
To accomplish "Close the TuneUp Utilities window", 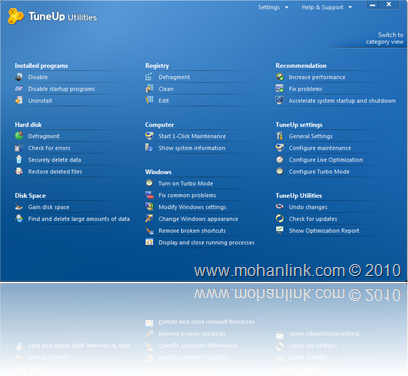I will point(389,5).
